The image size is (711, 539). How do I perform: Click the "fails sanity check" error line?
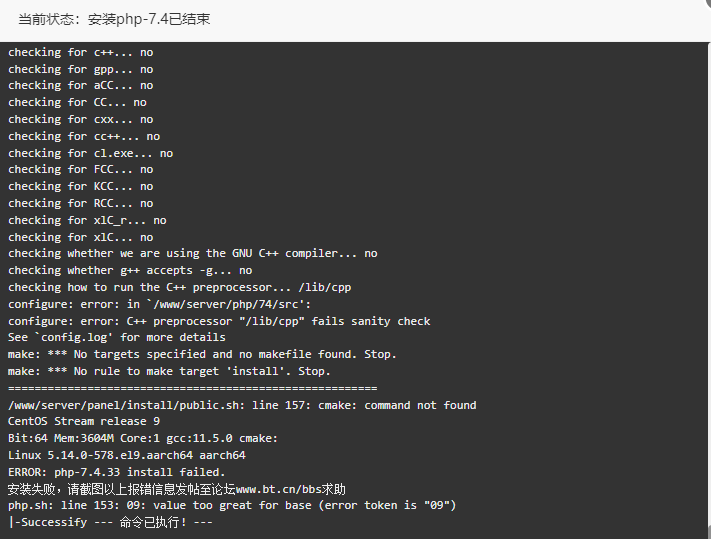tap(219, 321)
